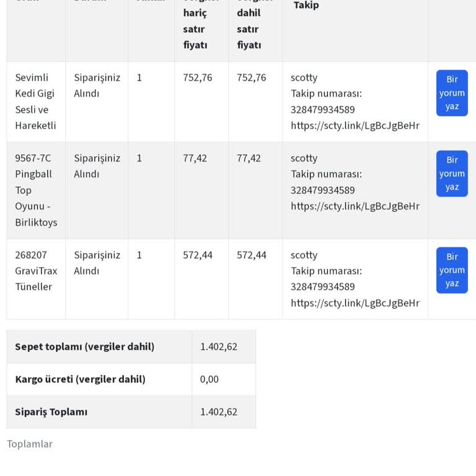Select product 268207 GraviTrax Tüneller
The width and height of the screenshot is (476, 476).
pyautogui.click(x=36, y=270)
